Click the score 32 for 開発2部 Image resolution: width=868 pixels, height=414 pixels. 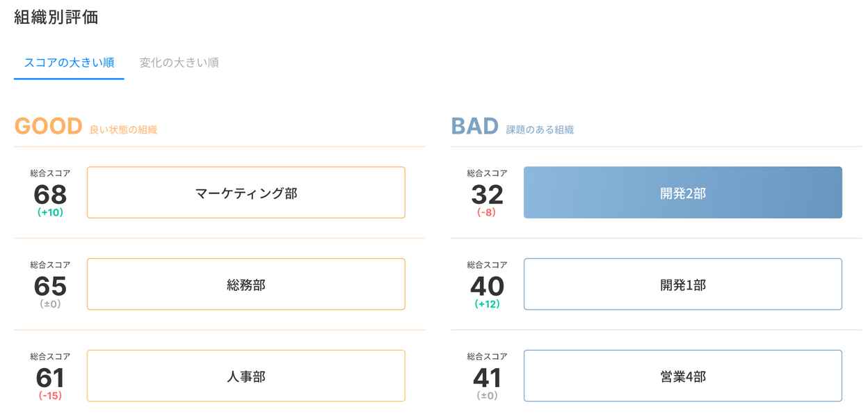[x=487, y=194]
